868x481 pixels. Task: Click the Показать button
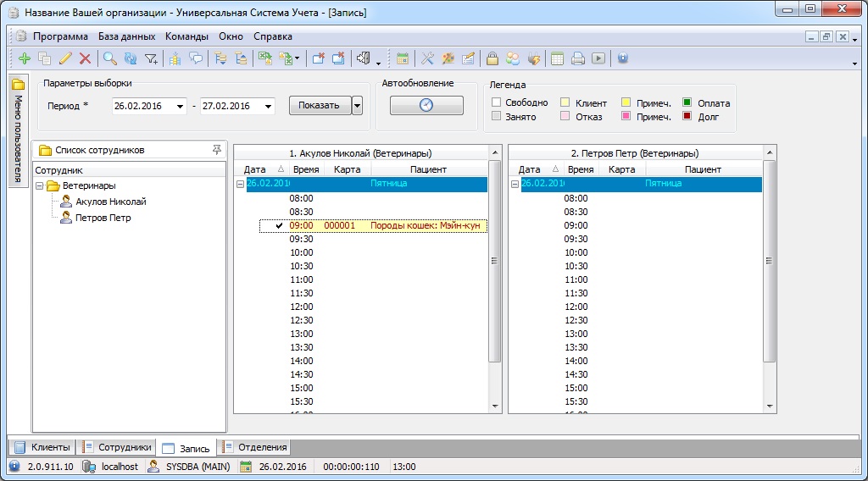tap(319, 106)
